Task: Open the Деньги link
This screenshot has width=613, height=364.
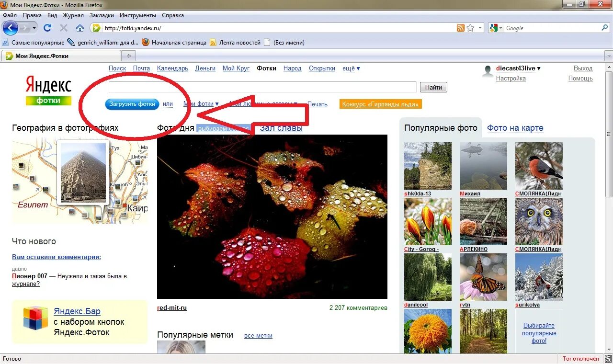Action: click(x=205, y=68)
